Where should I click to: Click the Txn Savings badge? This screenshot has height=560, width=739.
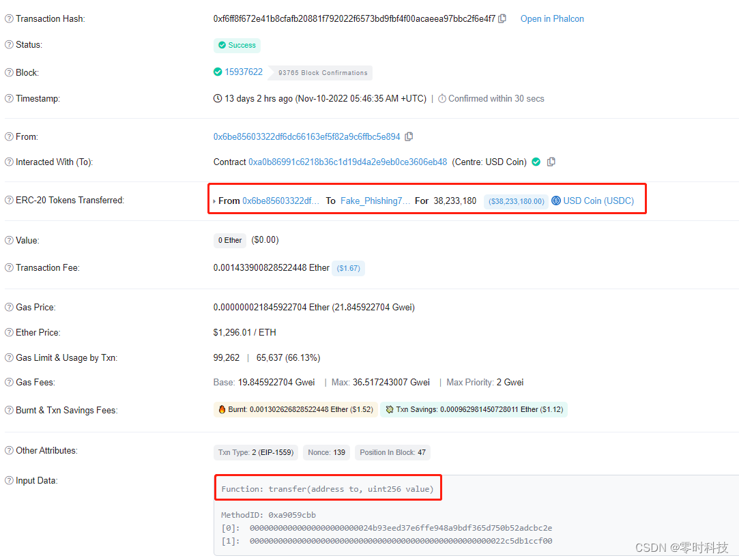(474, 410)
